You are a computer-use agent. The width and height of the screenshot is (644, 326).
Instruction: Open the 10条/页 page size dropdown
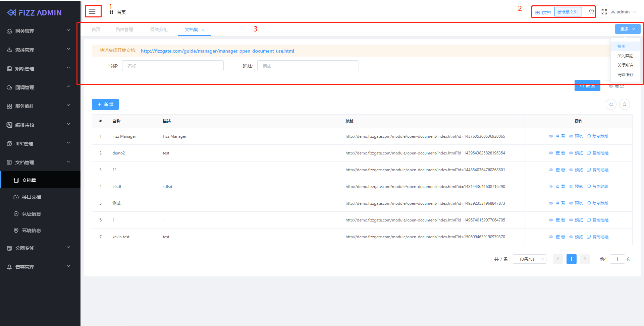click(529, 259)
